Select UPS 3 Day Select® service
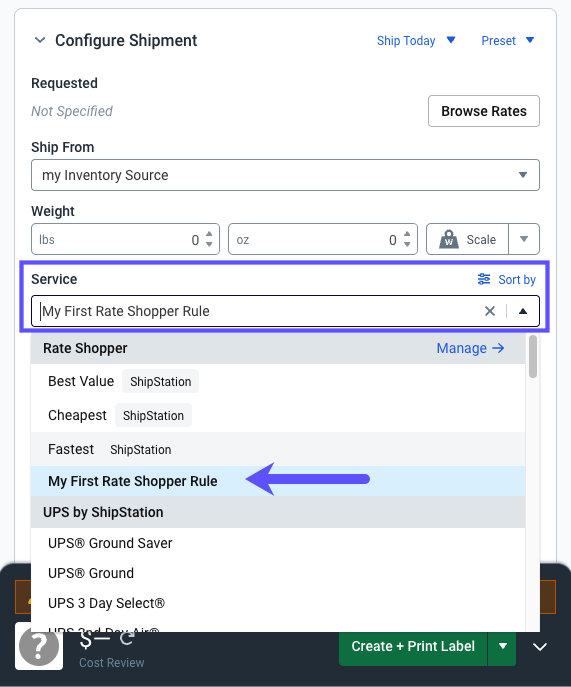Screen dimensions: 571x687 (278, 603)
